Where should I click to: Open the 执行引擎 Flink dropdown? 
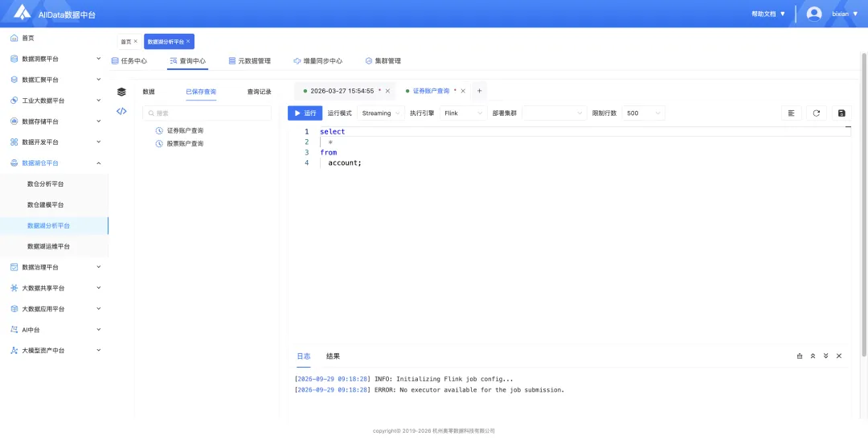coord(464,113)
